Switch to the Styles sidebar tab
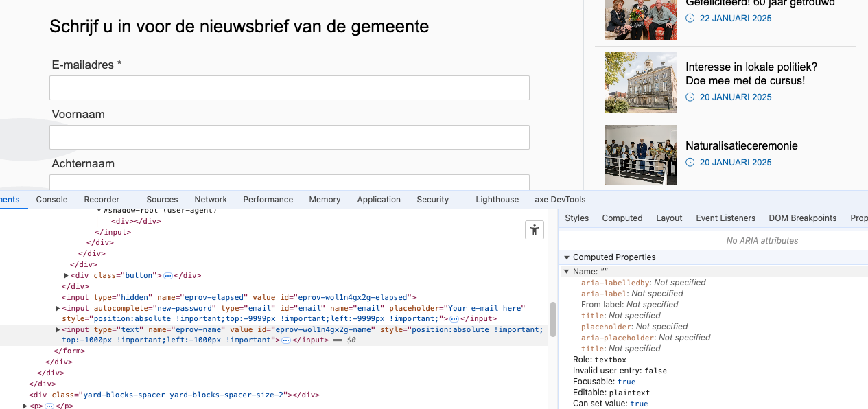Viewport: 868px width, 409px height. 577,218
